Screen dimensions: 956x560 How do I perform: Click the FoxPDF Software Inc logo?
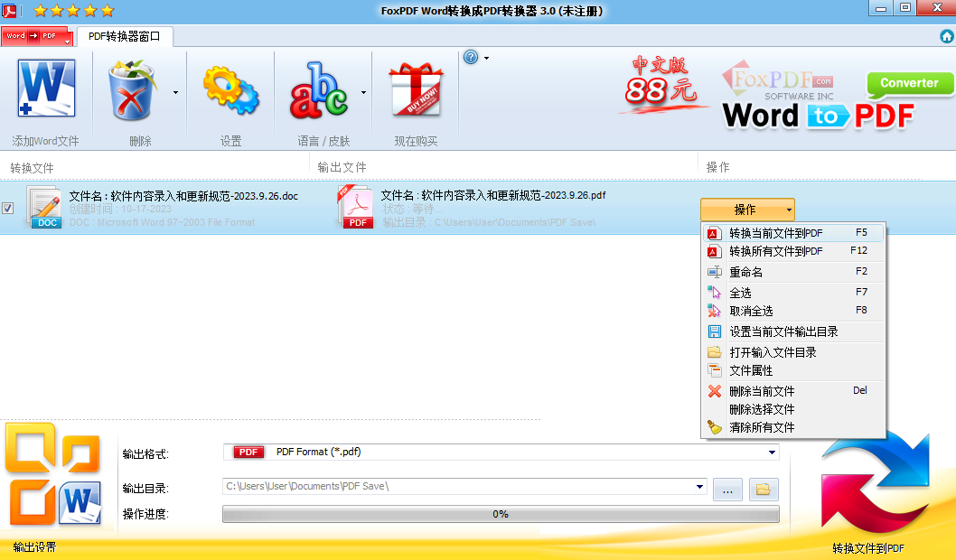click(x=779, y=81)
